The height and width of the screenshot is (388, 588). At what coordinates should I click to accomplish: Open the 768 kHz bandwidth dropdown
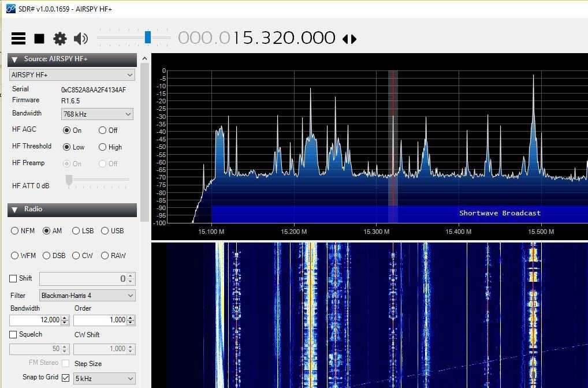pyautogui.click(x=97, y=114)
